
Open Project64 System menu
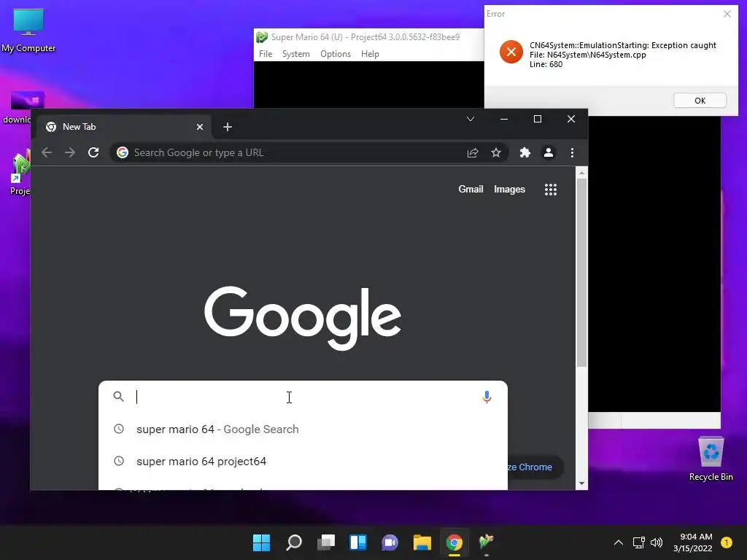pyautogui.click(x=296, y=54)
